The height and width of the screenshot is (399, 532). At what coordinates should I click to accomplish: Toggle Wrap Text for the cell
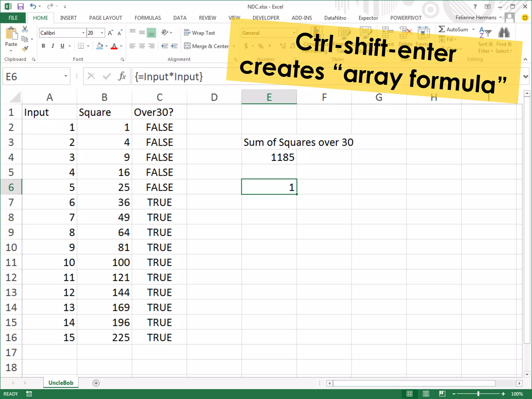tap(199, 33)
